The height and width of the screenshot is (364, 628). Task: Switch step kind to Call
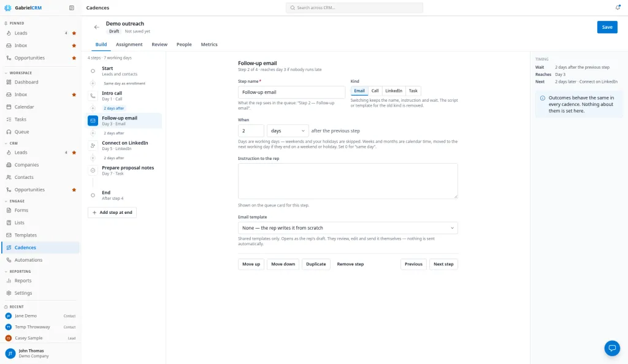[x=375, y=91]
